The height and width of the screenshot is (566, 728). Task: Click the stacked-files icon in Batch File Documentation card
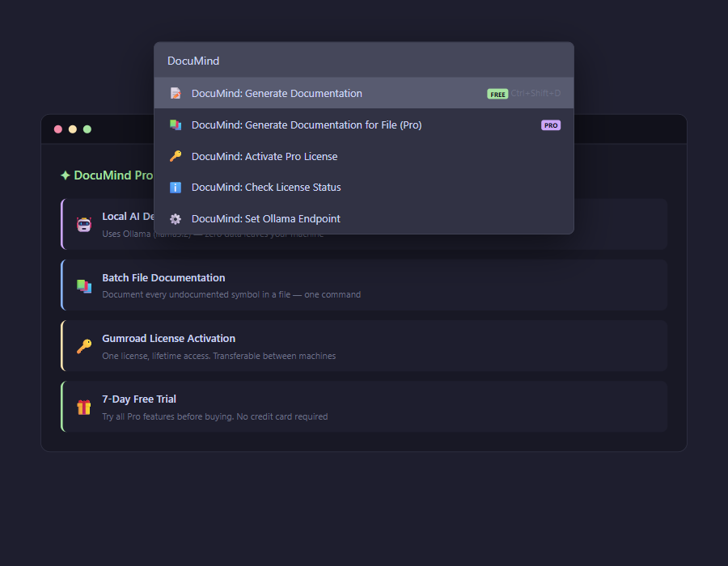point(84,285)
